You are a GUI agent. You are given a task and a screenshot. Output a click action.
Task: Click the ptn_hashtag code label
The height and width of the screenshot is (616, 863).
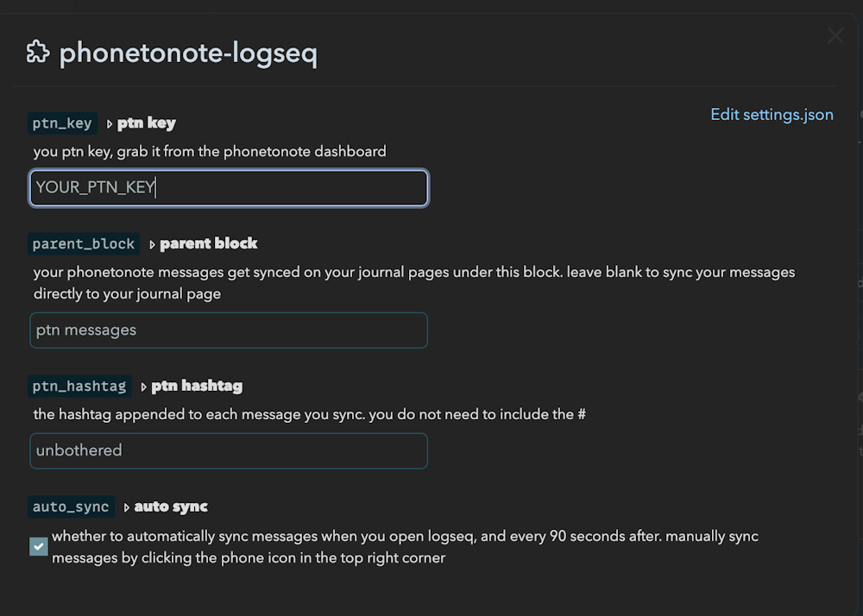79,387
